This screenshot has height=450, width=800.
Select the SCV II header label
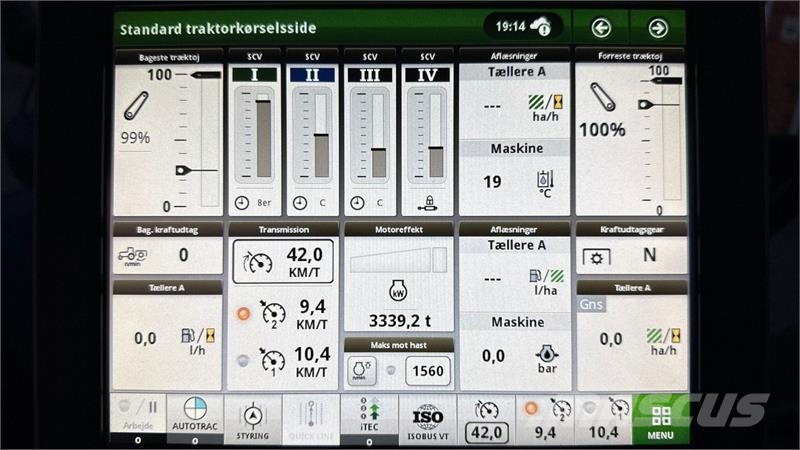(x=312, y=74)
